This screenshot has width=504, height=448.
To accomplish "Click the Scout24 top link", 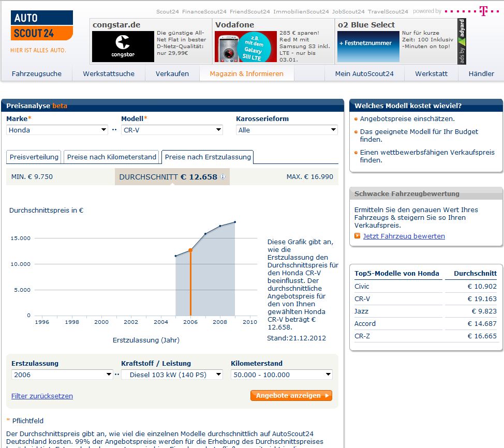I will point(168,11).
